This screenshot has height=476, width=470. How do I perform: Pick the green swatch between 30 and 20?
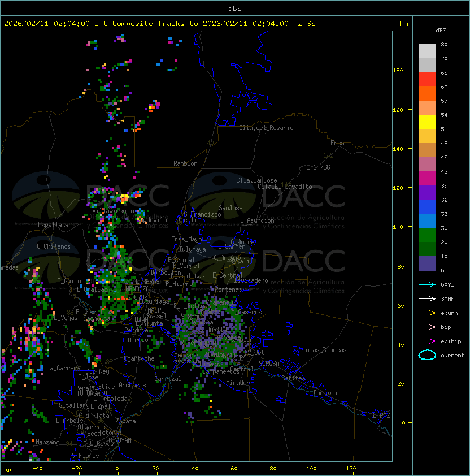[x=427, y=235]
